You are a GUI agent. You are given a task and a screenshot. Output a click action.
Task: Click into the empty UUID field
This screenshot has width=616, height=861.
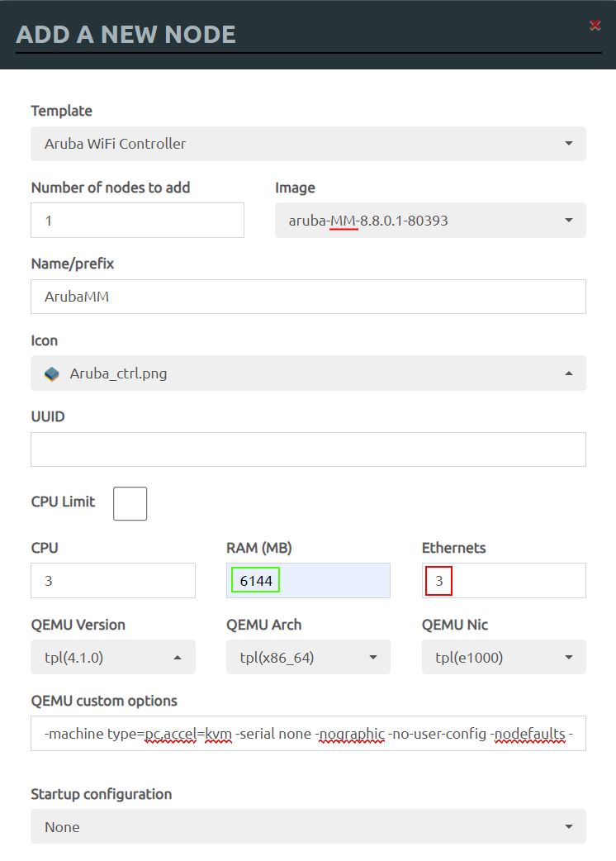pyautogui.click(x=307, y=450)
